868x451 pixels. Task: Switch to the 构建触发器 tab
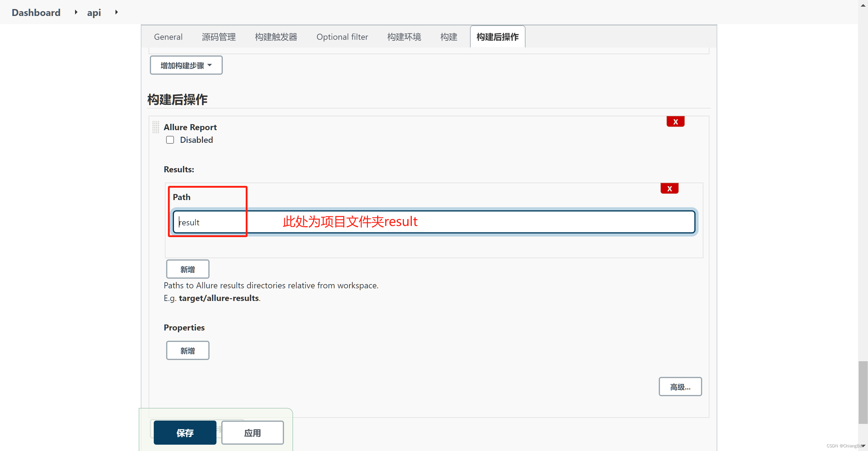tap(276, 37)
